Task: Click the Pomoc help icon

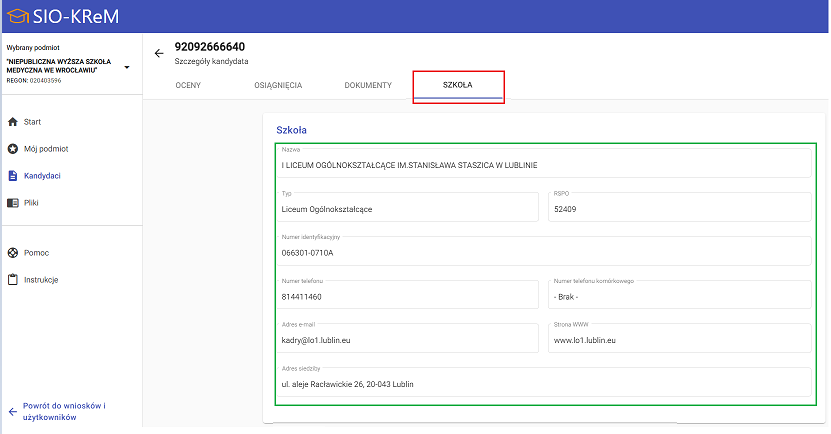Action: [12, 253]
